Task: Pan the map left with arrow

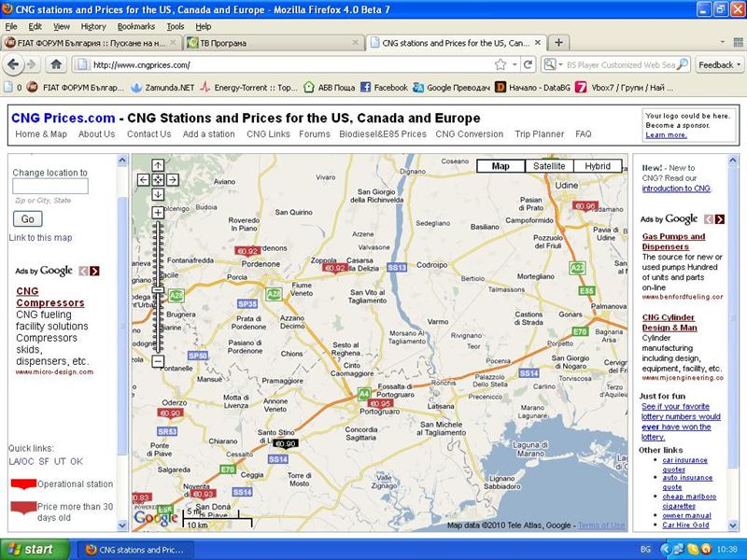Action: 144,179
